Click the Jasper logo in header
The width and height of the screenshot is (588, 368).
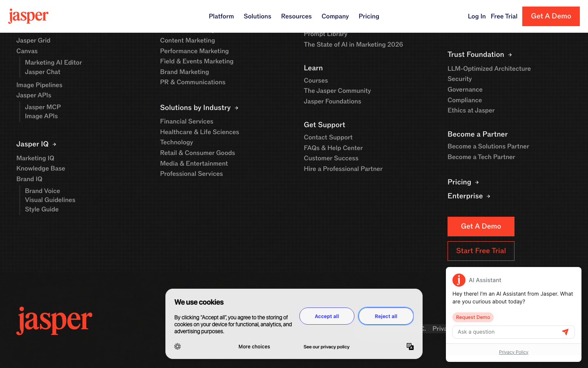click(28, 16)
